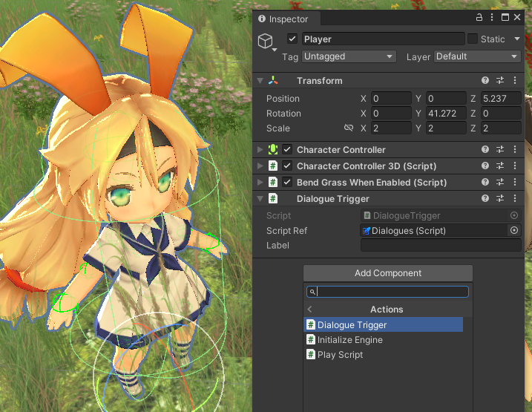Click the Rotation Y value 41.272

tap(446, 114)
